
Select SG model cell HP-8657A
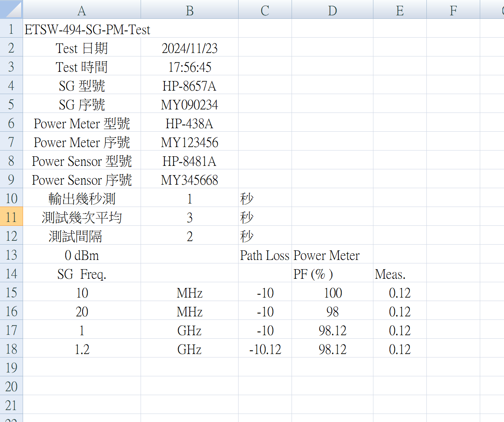click(189, 86)
